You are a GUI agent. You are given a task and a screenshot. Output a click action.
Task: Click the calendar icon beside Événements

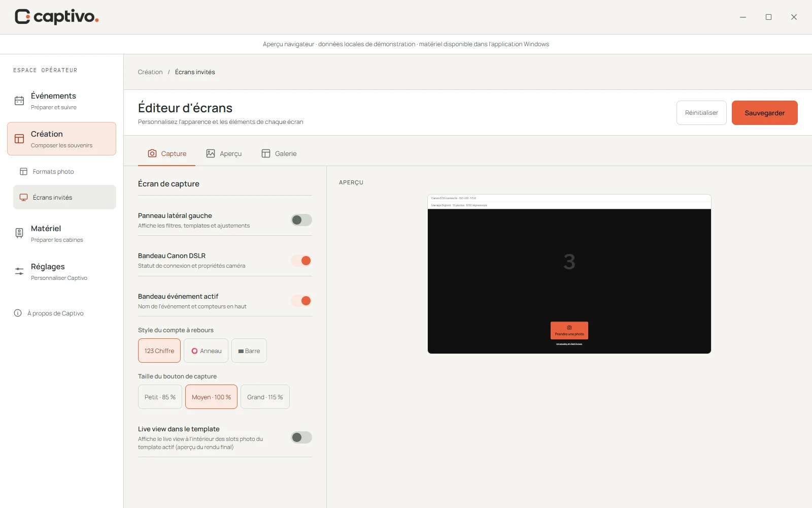(19, 101)
